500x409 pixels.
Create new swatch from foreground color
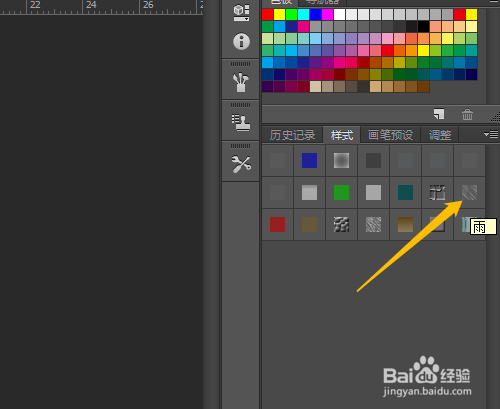(x=439, y=114)
